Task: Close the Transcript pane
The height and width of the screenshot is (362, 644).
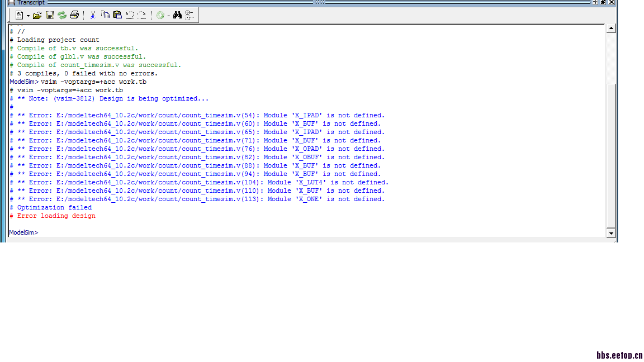Action: (611, 2)
